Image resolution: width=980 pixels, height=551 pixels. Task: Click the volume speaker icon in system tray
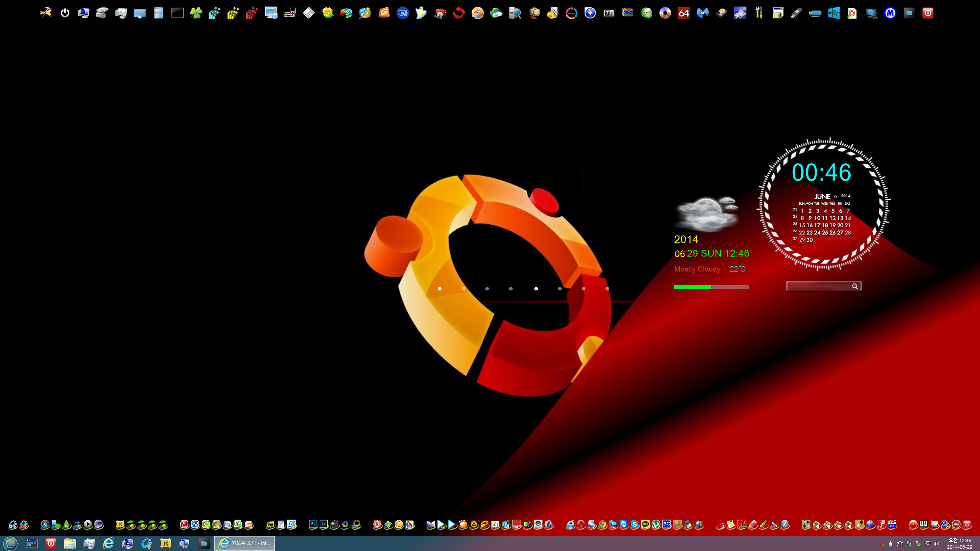click(936, 544)
